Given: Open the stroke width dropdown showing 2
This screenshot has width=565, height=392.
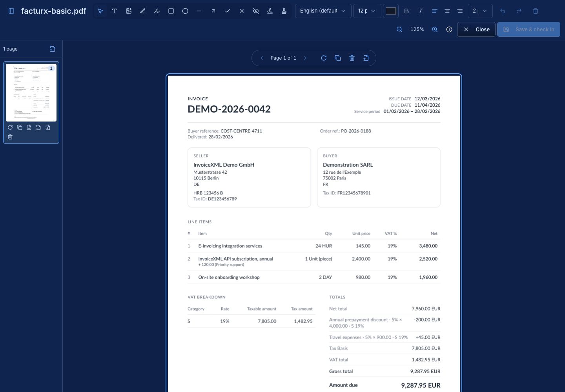Looking at the screenshot, I should pyautogui.click(x=480, y=11).
